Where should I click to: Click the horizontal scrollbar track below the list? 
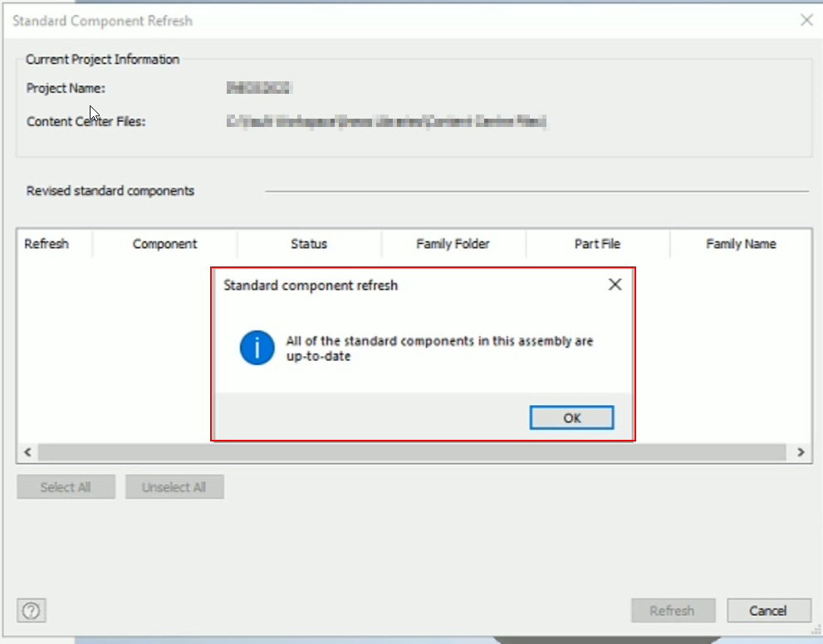click(x=415, y=452)
